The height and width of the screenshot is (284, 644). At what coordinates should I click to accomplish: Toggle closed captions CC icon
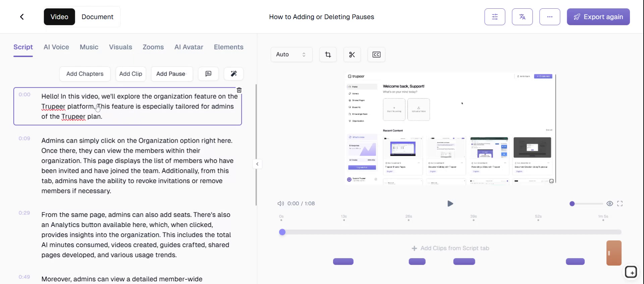(x=376, y=54)
